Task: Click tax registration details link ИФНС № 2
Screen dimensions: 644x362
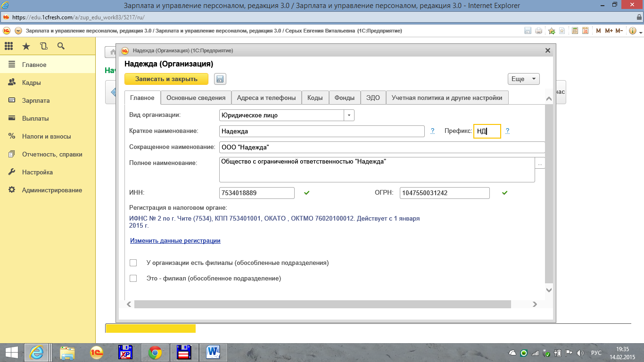Action: pos(274,222)
